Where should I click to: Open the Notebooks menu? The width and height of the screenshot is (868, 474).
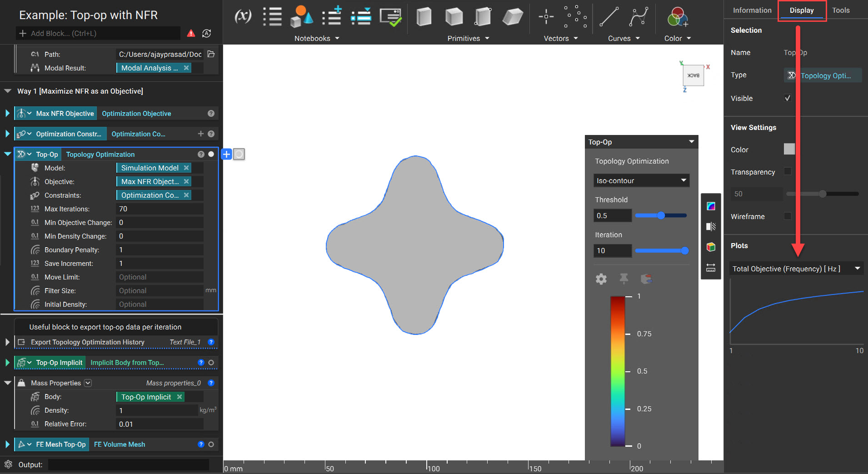click(x=317, y=38)
